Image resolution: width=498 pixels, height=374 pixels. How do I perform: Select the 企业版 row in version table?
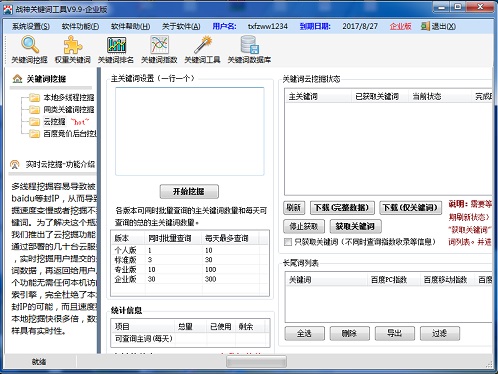pyautogui.click(x=190, y=279)
